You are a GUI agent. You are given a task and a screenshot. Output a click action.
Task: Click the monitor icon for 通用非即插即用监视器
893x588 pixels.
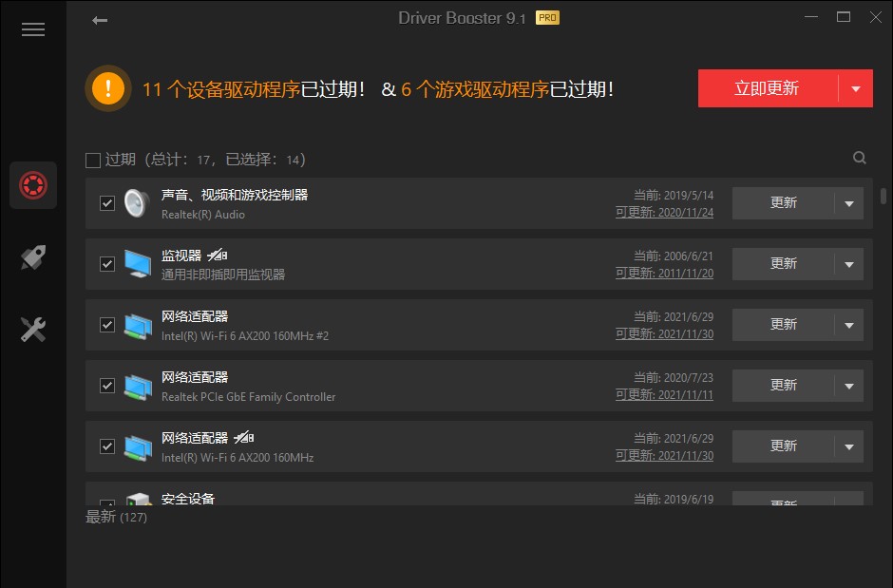coord(136,263)
